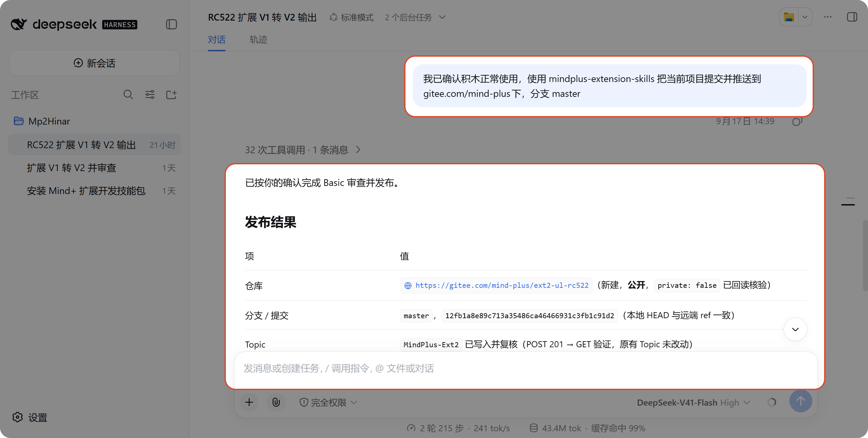Select RC522 扩展 V1 转 V2 输出 conversation
Image resolution: width=868 pixels, height=438 pixels.
(x=95, y=145)
